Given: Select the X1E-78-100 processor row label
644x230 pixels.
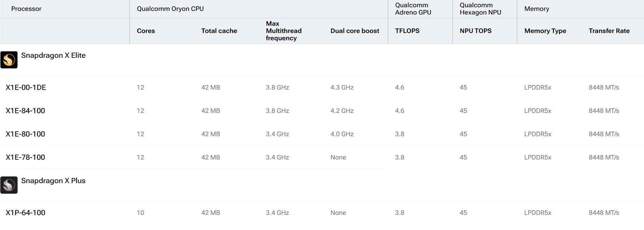Looking at the screenshot, I should coord(25,157).
